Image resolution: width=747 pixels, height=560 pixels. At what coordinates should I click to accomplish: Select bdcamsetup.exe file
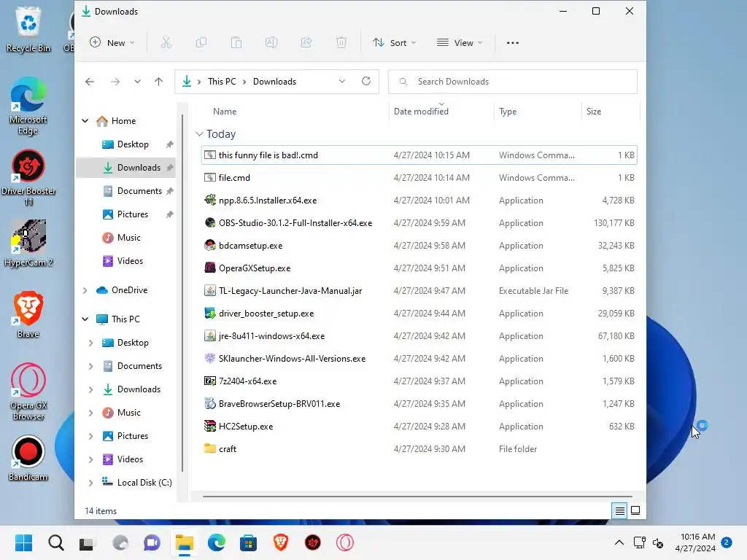[419, 246]
